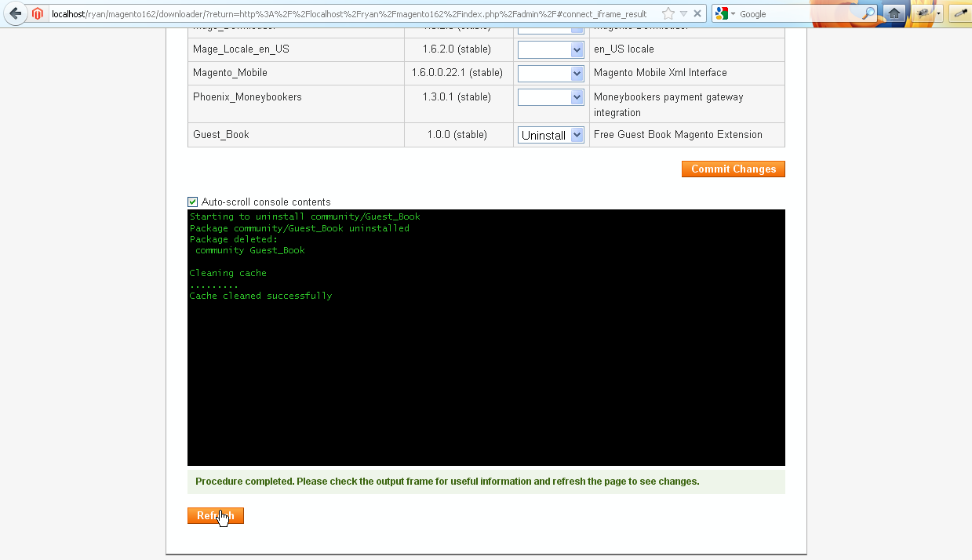Image resolution: width=972 pixels, height=560 pixels.
Task: Open the Firebug bug icon
Action: [923, 13]
